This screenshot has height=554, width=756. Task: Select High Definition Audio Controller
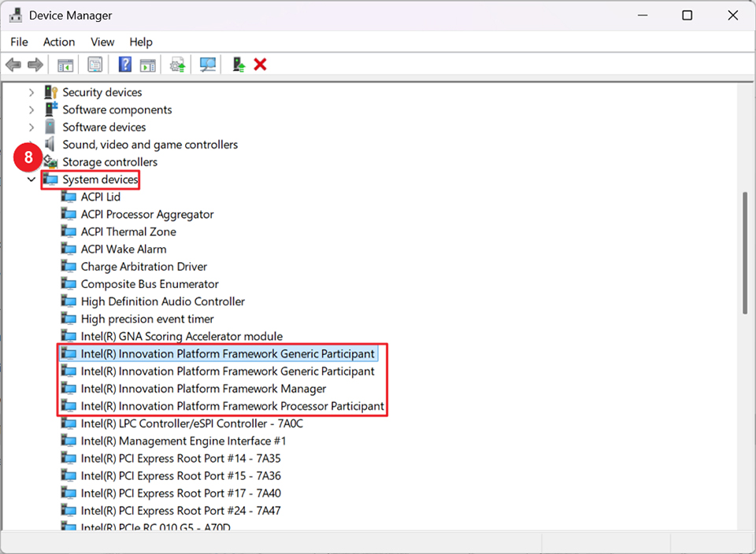point(163,301)
